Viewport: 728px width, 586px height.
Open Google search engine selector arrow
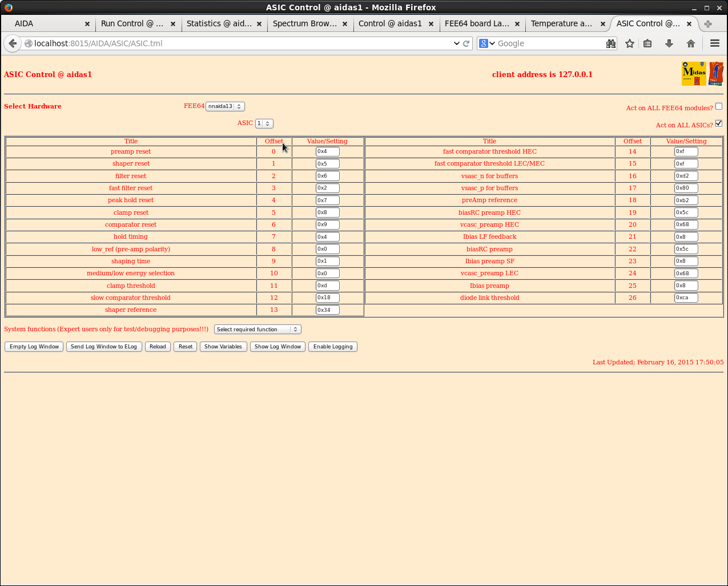click(x=492, y=43)
